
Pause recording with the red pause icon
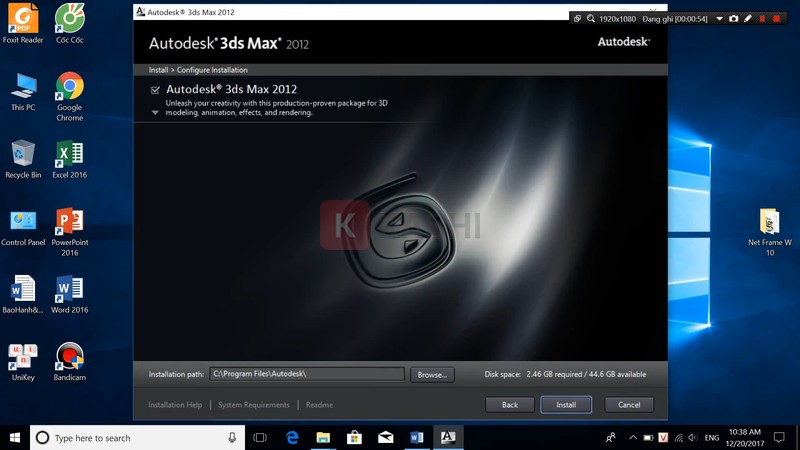tap(761, 18)
